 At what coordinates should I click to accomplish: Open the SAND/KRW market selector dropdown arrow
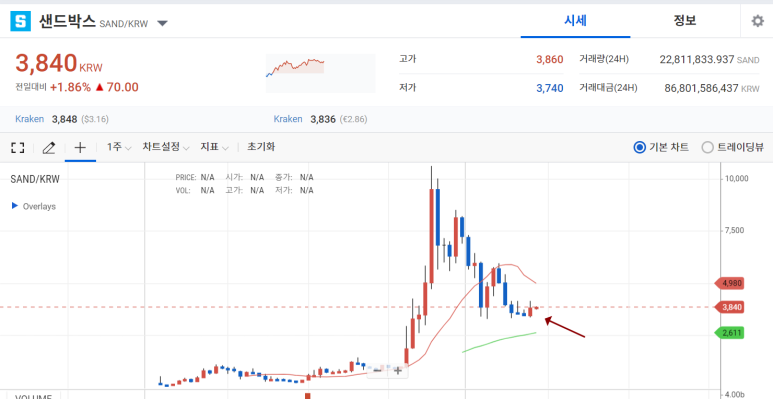pos(162,23)
